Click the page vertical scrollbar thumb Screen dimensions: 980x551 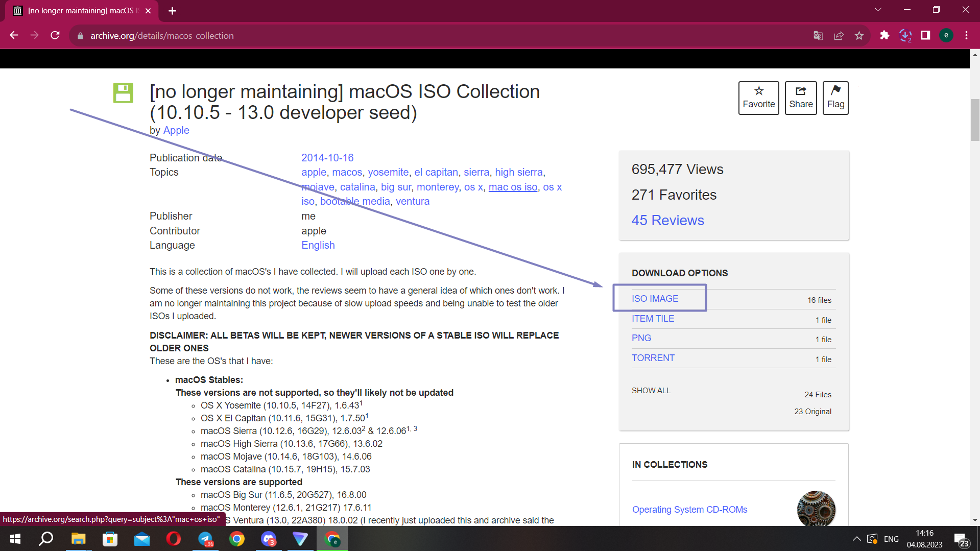point(975,120)
